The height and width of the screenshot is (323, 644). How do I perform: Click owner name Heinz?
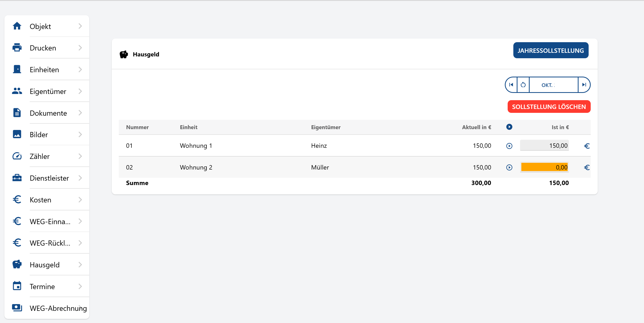coord(319,146)
